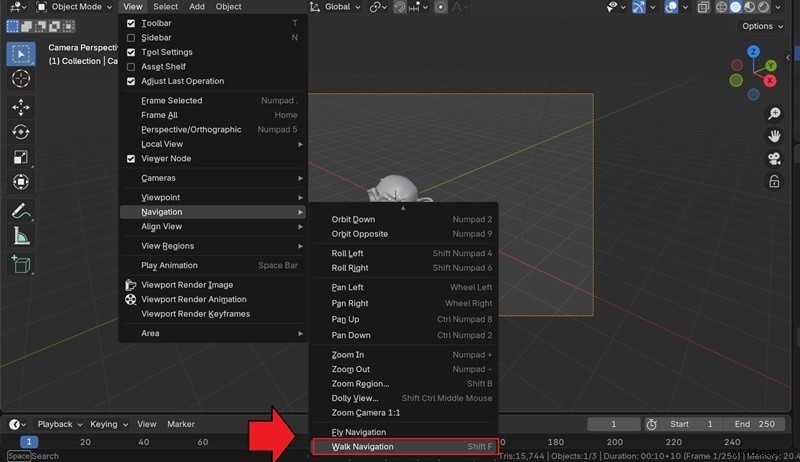Expand the Cameras submenu
The height and width of the screenshot is (462, 800).
(213, 178)
